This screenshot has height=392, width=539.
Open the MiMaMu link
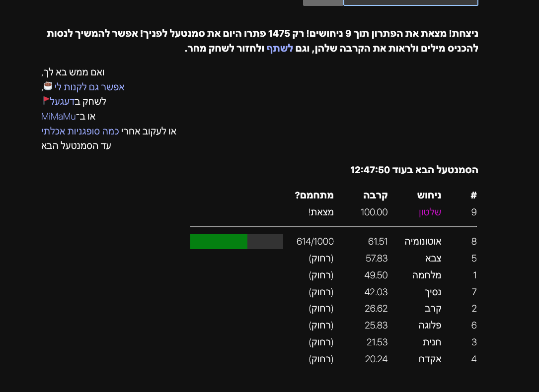59,116
